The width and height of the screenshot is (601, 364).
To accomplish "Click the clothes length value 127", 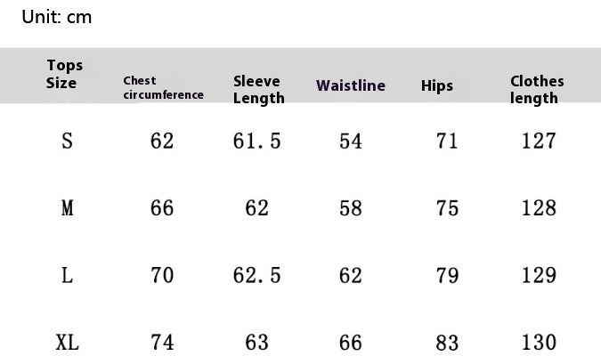I will pyautogui.click(x=539, y=141).
